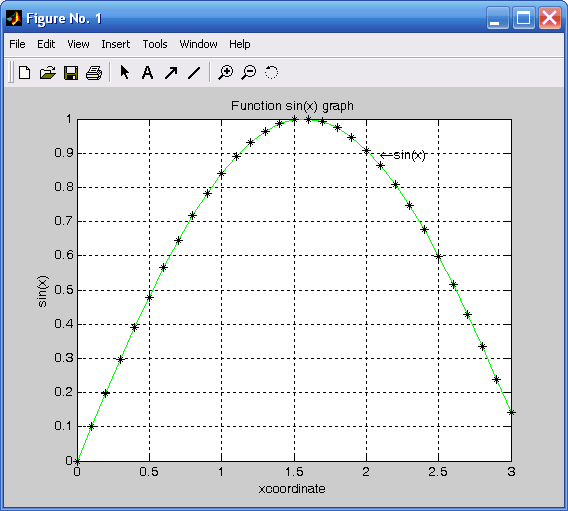Open the Window menu
The height and width of the screenshot is (511, 568).
tap(198, 44)
